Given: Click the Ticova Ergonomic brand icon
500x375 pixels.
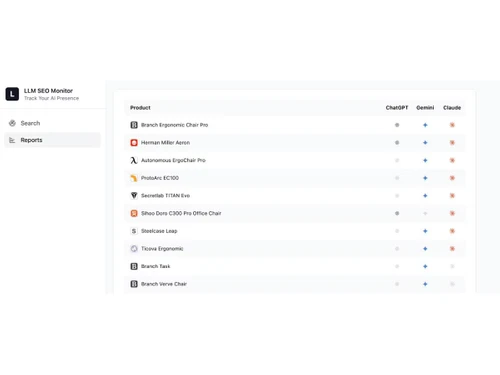Looking at the screenshot, I should coord(134,249).
